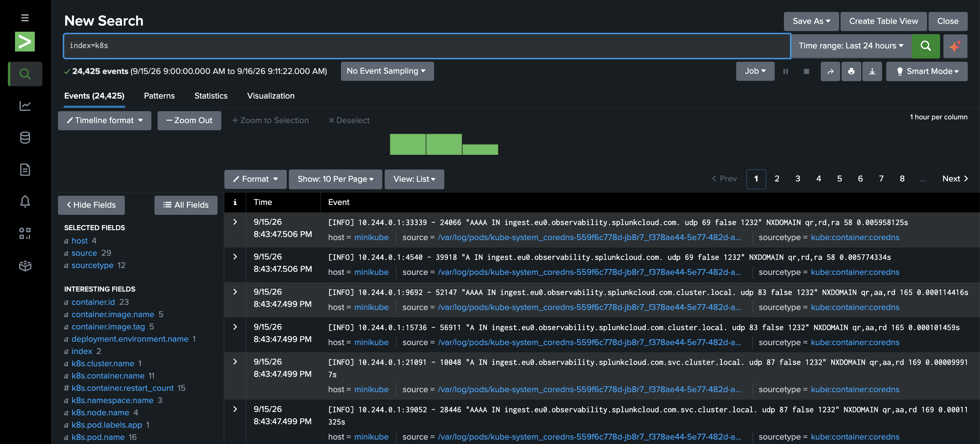Switch to the Statistics tab
Viewport: 980px width, 444px height.
point(211,96)
